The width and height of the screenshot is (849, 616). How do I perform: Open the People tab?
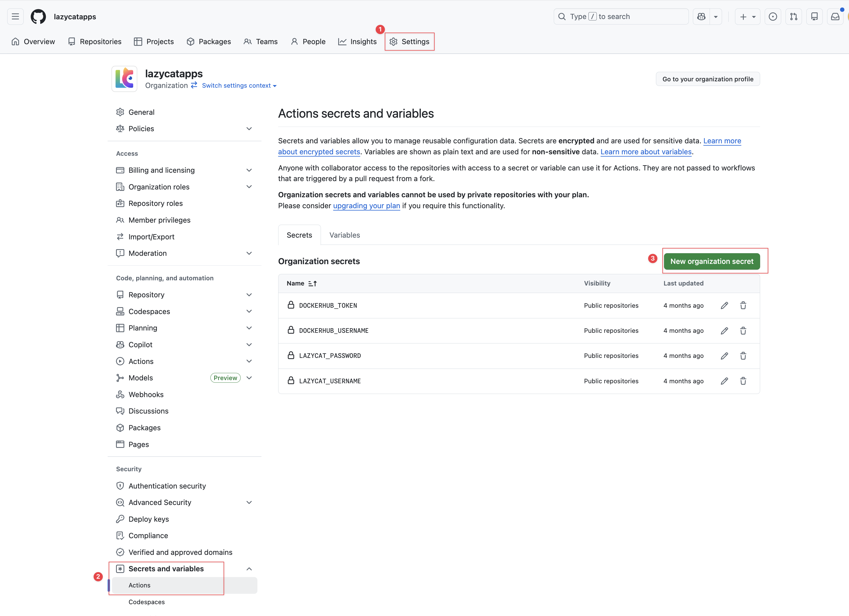(308, 42)
